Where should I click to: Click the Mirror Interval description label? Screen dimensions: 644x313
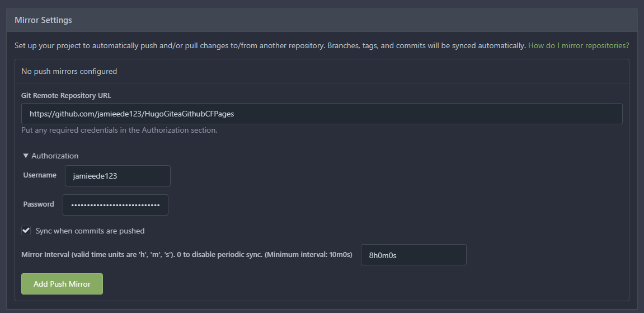(x=186, y=255)
